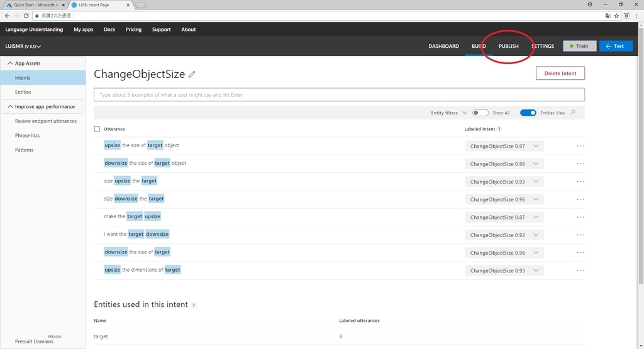This screenshot has height=349, width=644.
Task: Click the search magnifier next to Entities View
Action: click(x=574, y=113)
